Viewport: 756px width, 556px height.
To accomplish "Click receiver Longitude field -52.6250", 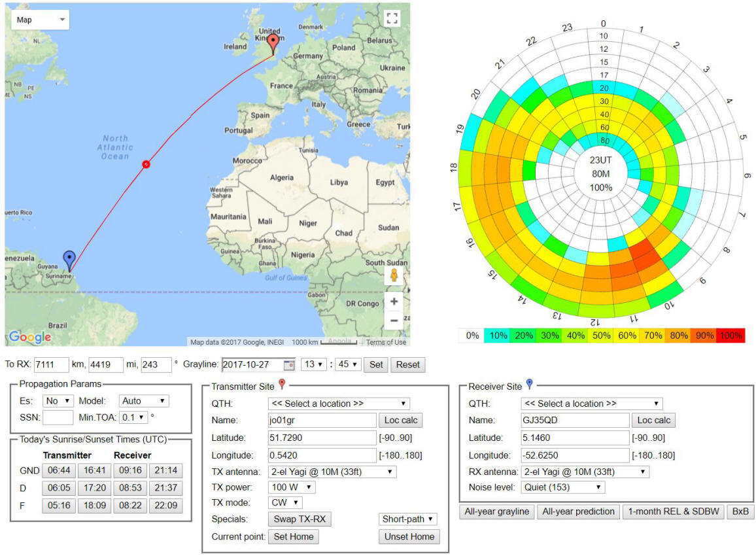I will [576, 455].
